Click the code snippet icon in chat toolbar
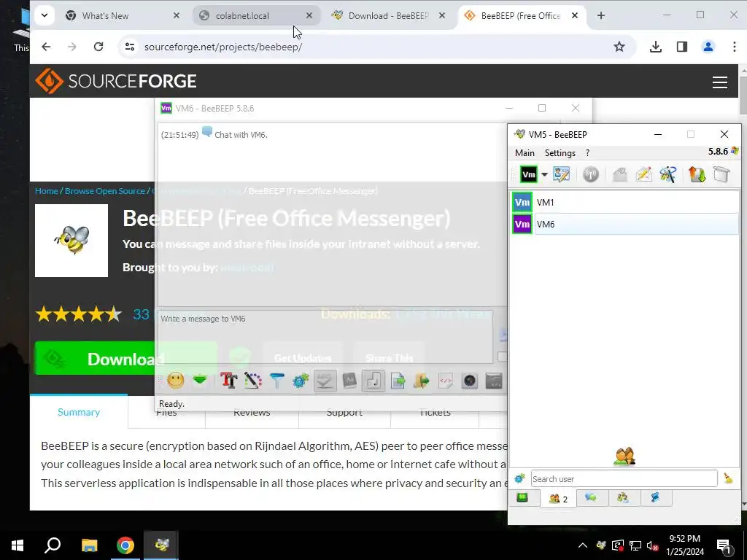 (446, 381)
